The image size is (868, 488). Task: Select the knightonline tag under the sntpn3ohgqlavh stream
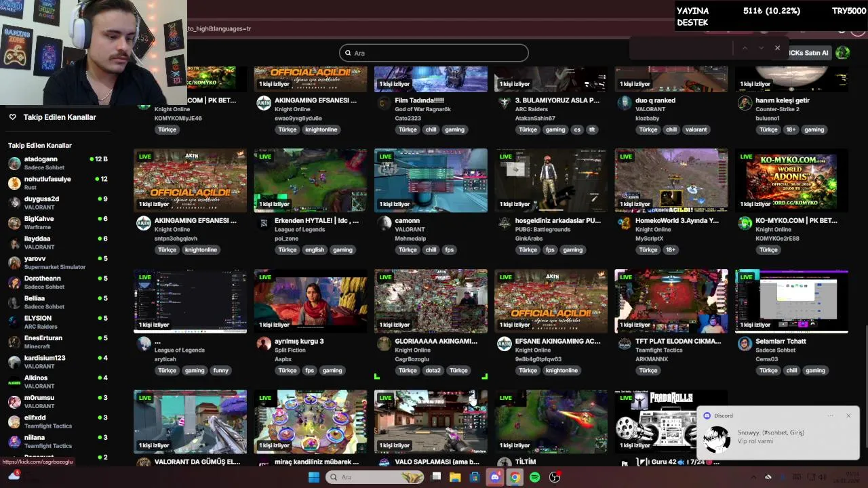tap(201, 249)
